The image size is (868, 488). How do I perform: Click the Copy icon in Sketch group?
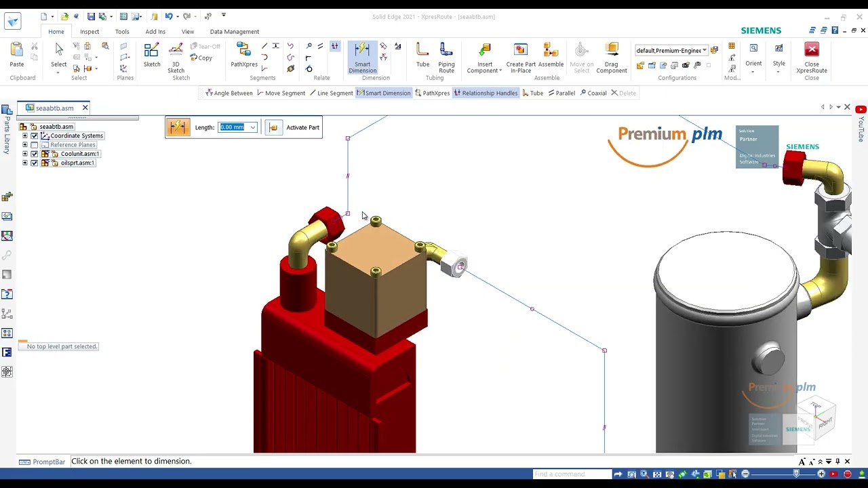[x=201, y=58]
